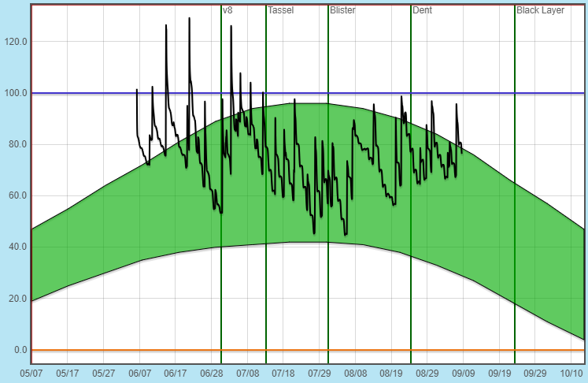Click the 09/09 date label
This screenshot has height=383, width=588.
(463, 374)
